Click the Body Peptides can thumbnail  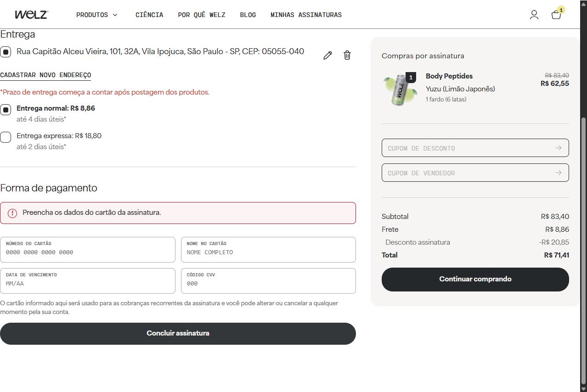(x=400, y=90)
